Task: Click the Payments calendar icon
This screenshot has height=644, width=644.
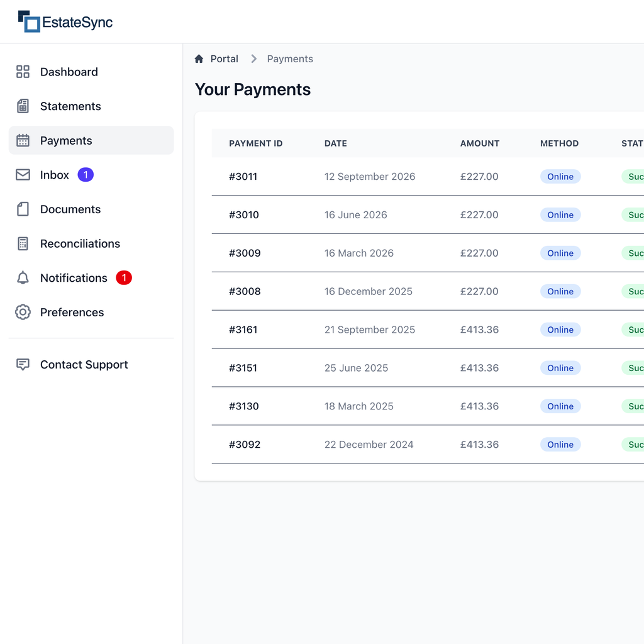Action: tap(23, 140)
